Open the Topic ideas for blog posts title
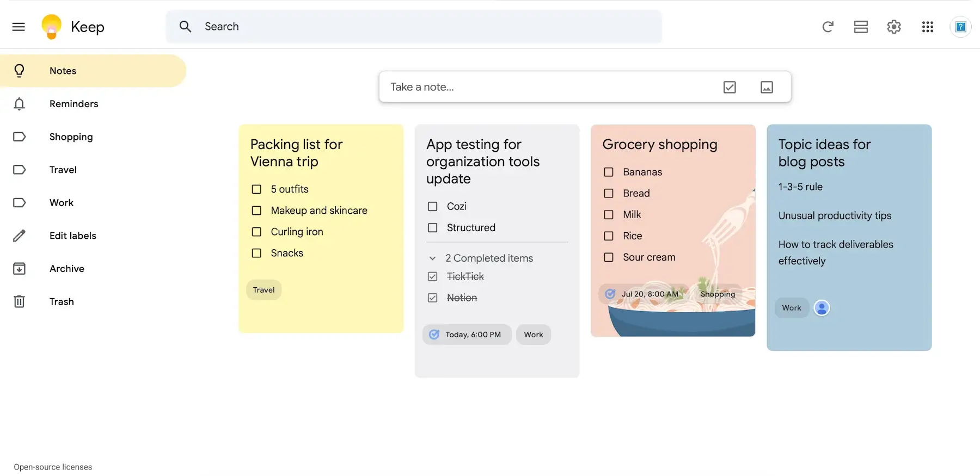The width and height of the screenshot is (980, 476). pyautogui.click(x=824, y=153)
